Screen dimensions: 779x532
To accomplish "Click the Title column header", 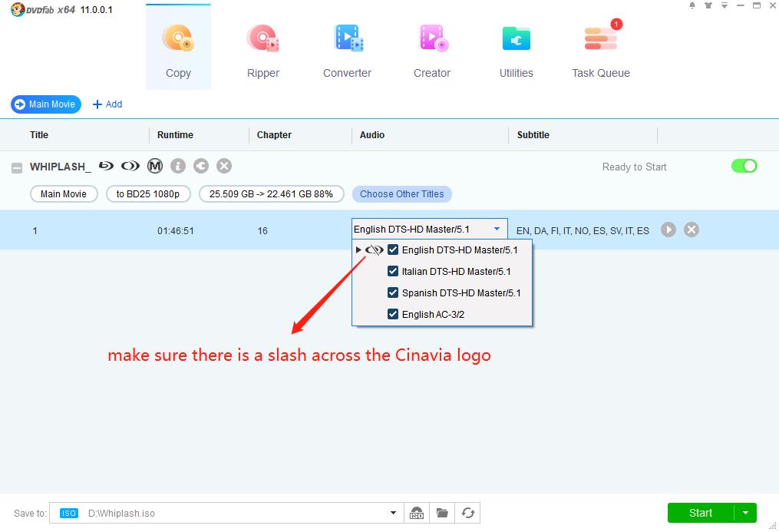I will (38, 134).
